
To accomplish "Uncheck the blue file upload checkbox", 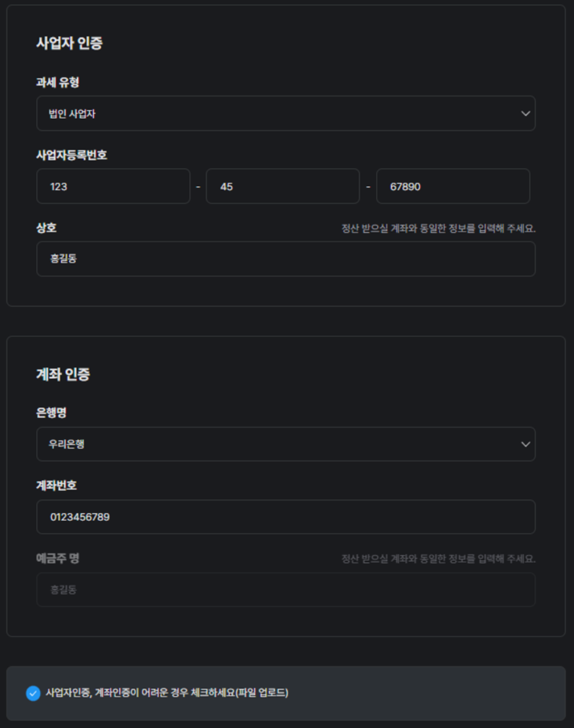I will click(33, 693).
